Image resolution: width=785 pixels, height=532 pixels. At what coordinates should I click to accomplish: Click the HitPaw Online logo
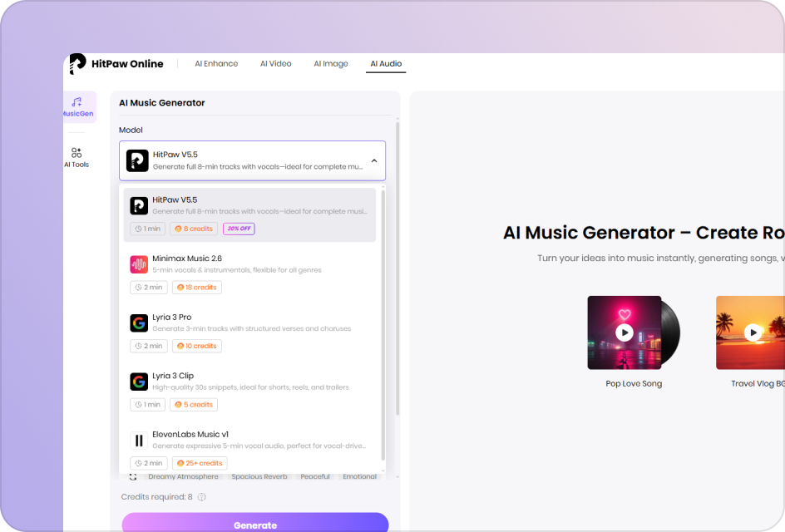coord(116,63)
